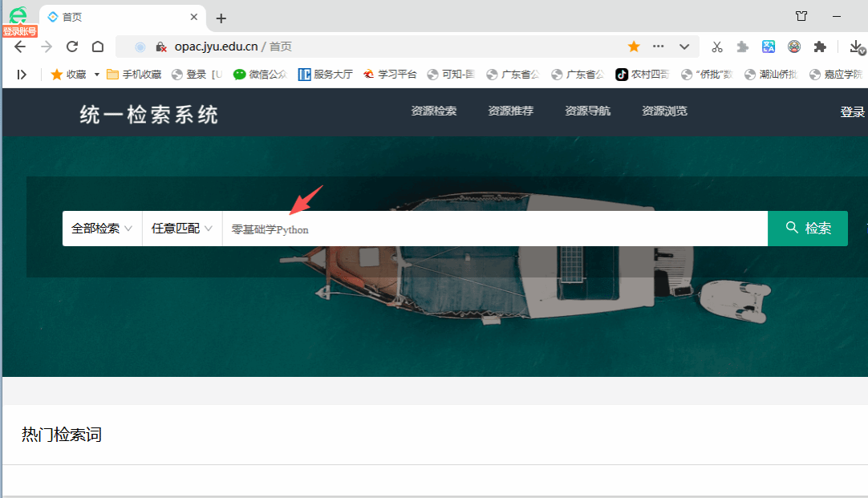Click the yellow bookmark star in address bar
The image size is (868, 498).
pyautogui.click(x=634, y=47)
